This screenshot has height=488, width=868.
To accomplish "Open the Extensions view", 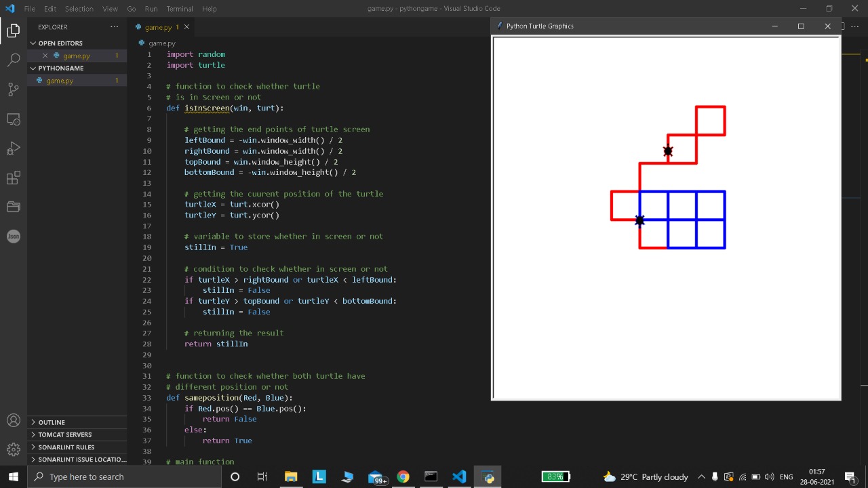I will [x=13, y=178].
